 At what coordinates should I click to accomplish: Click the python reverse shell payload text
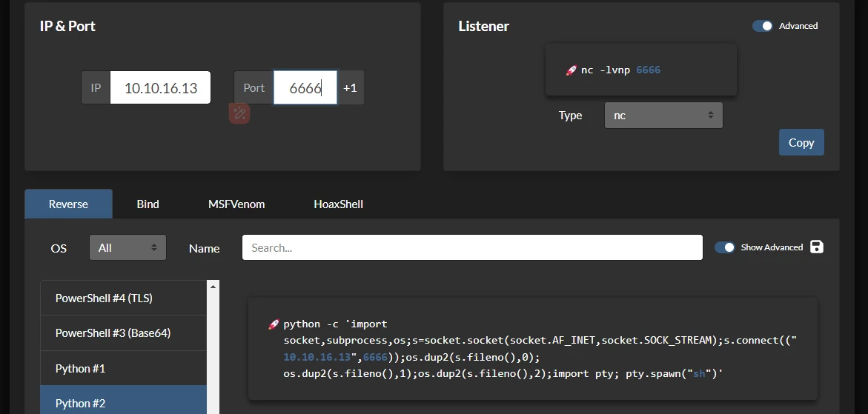click(540, 349)
